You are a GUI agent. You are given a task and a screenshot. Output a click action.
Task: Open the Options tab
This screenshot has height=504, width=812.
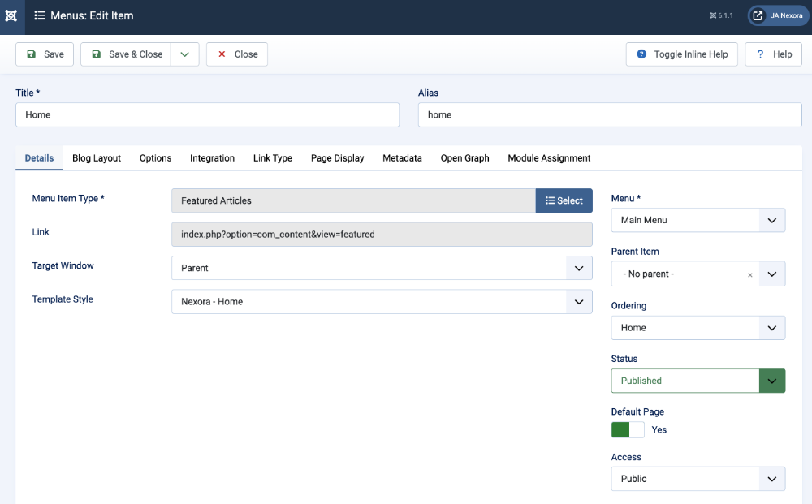pyautogui.click(x=155, y=157)
